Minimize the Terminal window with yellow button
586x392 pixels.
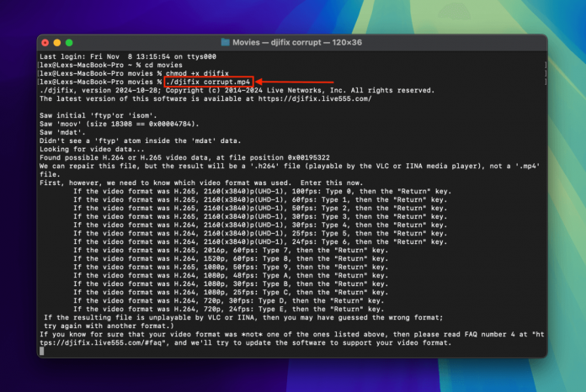(57, 42)
